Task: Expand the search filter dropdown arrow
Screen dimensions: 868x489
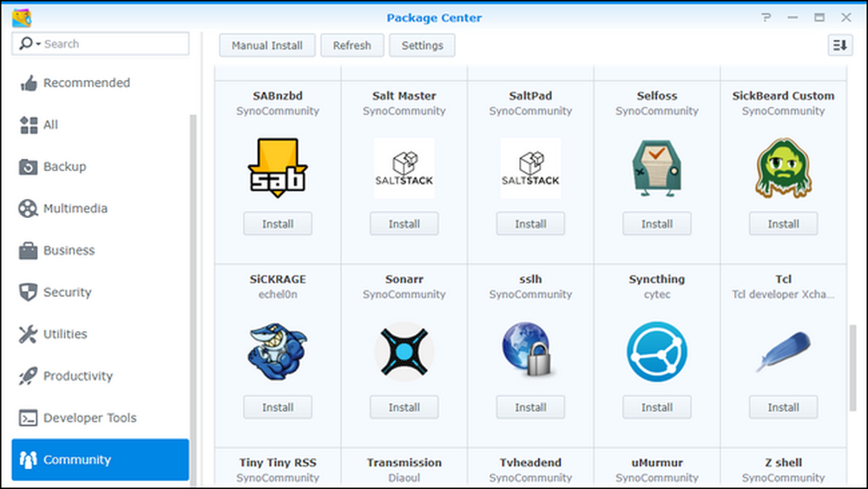Action: [x=38, y=43]
